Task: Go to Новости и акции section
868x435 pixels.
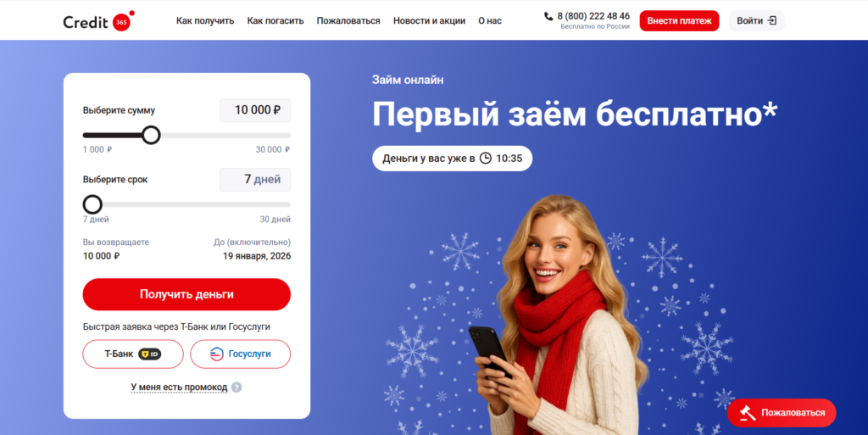Action: [x=429, y=21]
